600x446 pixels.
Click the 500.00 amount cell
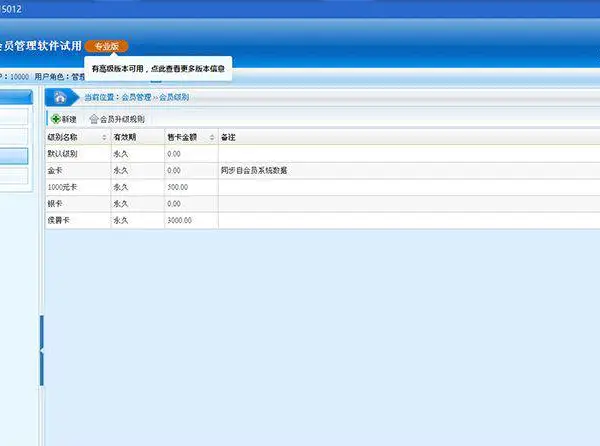coord(191,187)
